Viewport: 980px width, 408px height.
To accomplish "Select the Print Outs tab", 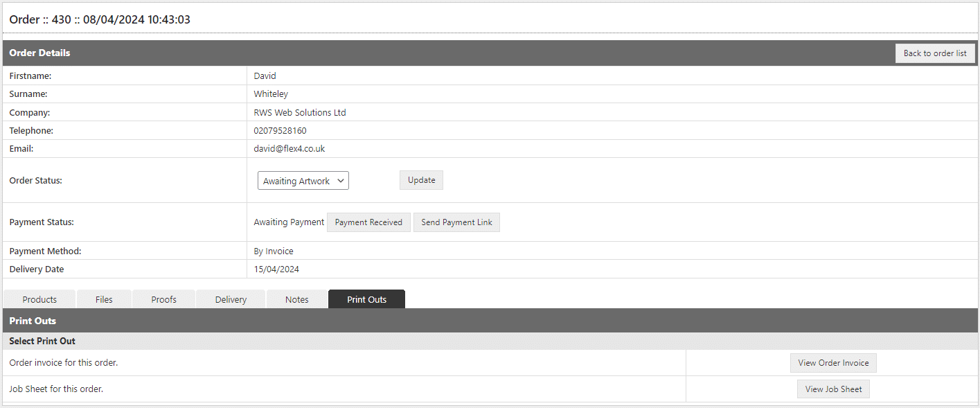I will (x=366, y=299).
